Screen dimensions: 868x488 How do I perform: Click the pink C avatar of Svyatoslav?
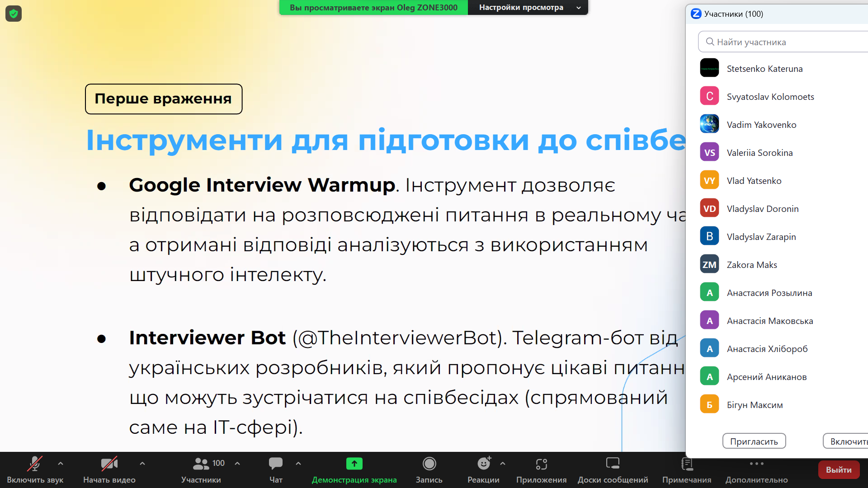click(709, 96)
